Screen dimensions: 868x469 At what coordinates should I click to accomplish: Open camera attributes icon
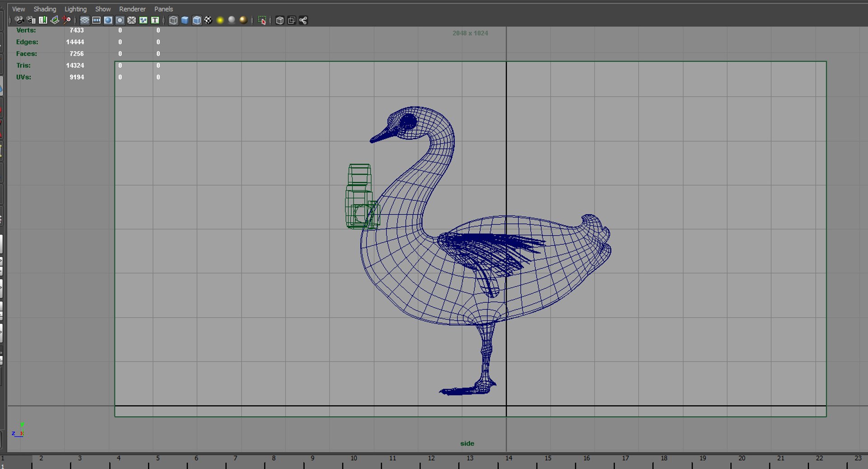click(x=31, y=20)
